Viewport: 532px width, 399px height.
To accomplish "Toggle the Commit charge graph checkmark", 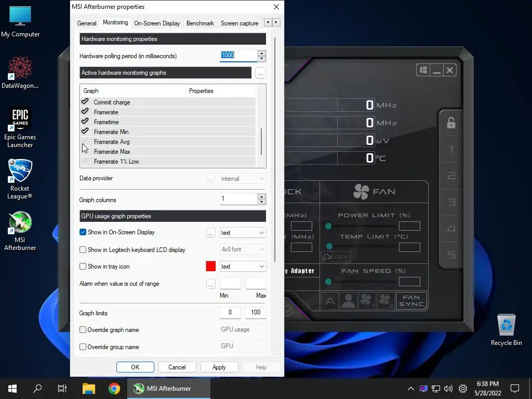I will click(85, 101).
